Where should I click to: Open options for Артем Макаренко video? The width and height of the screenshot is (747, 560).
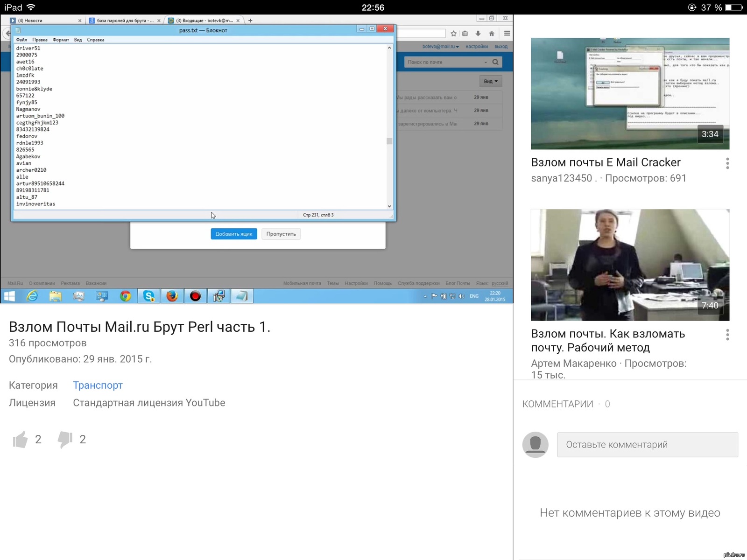point(727,335)
